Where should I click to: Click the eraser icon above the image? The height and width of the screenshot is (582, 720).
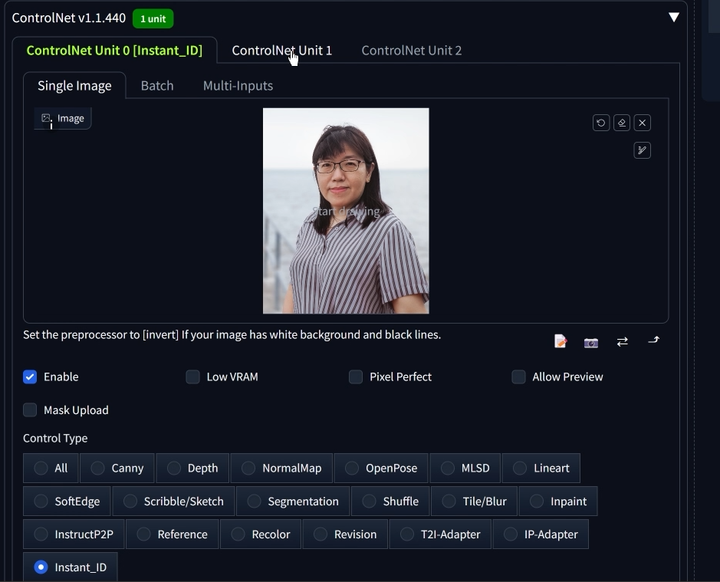click(621, 123)
